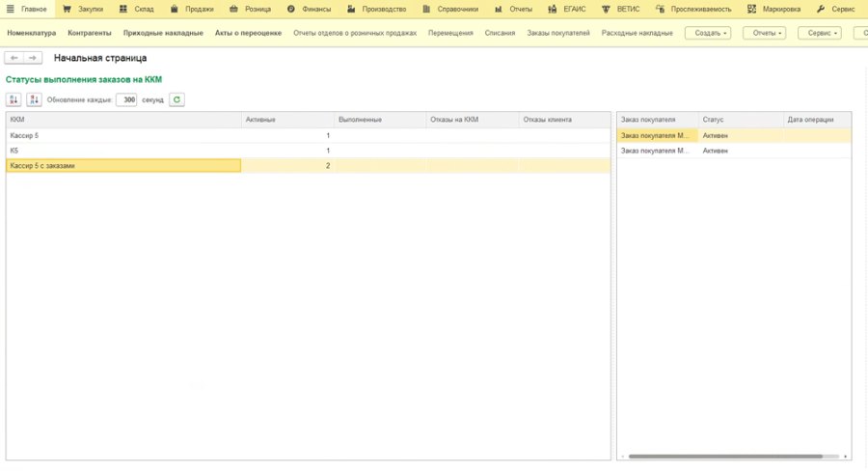Open the Маркировка section
The height and width of the screenshot is (471, 868).
773,9
